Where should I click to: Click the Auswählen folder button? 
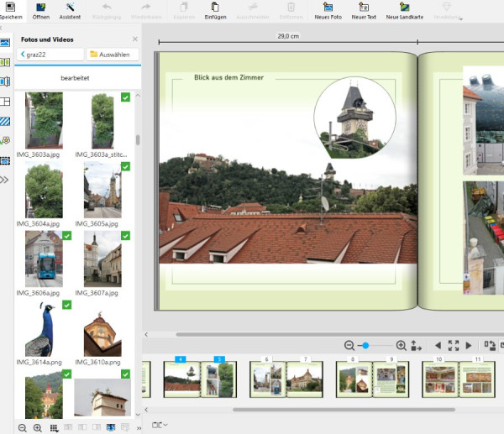[x=112, y=55]
